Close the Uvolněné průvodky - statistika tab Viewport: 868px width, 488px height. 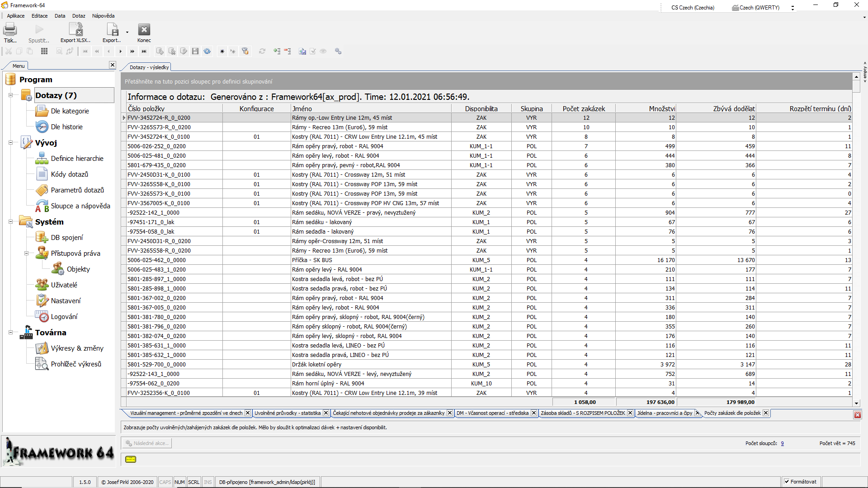click(326, 413)
